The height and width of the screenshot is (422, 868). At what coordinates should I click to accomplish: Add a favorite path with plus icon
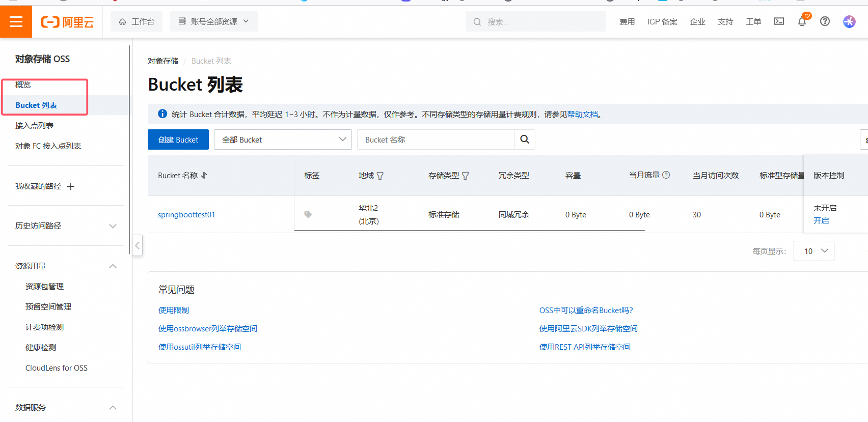coord(71,186)
